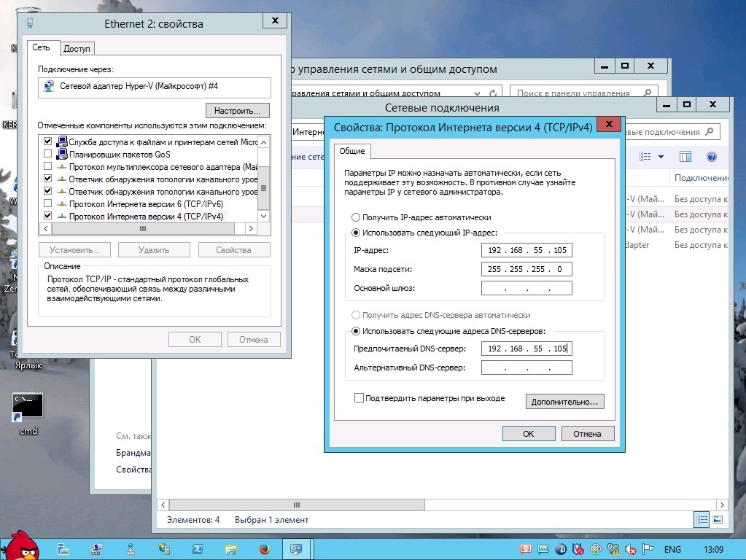Click the help question mark icon
Screen dimensions: 746x560
pyautogui.click(x=711, y=157)
